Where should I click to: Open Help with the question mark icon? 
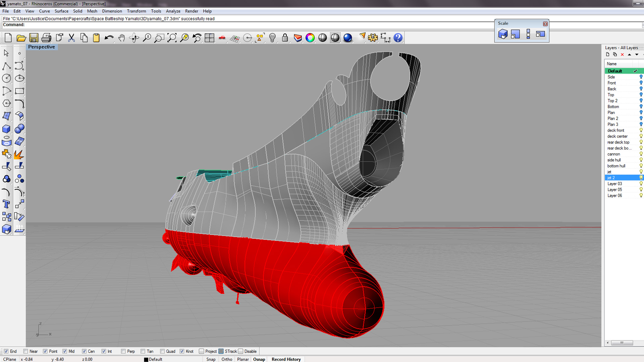pyautogui.click(x=398, y=38)
